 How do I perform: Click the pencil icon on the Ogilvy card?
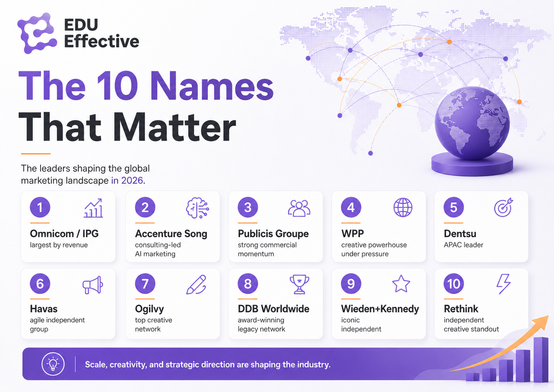(x=196, y=285)
